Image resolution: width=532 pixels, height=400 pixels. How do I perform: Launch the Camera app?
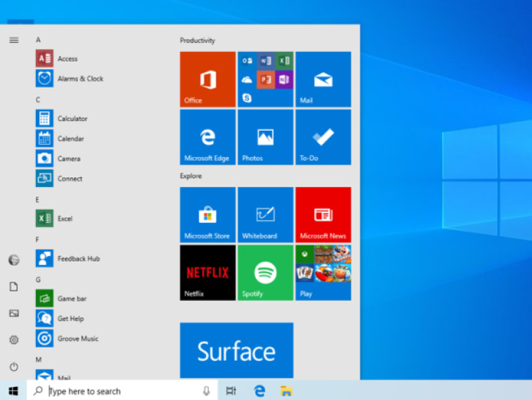point(58,158)
